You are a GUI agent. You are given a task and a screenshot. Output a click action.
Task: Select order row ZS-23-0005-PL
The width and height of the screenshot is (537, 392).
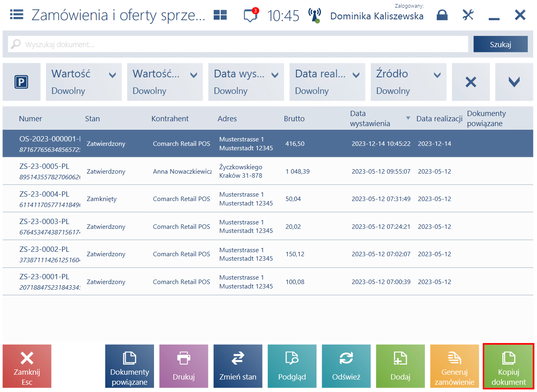[x=268, y=171]
